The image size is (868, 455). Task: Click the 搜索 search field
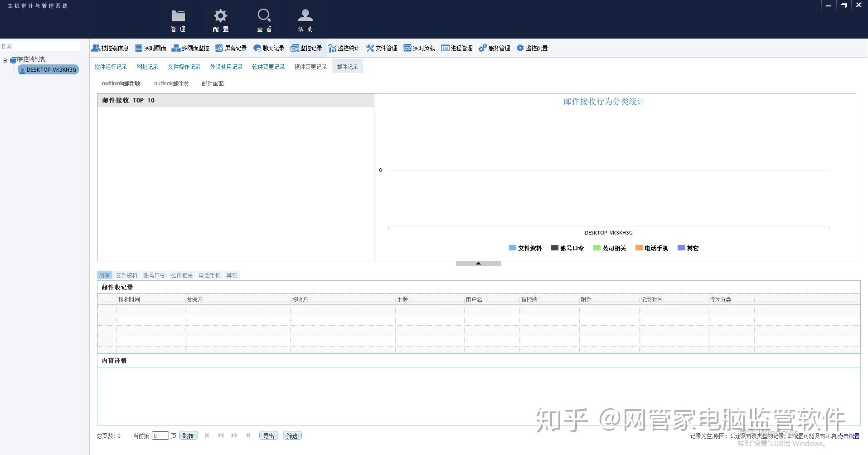[40, 46]
